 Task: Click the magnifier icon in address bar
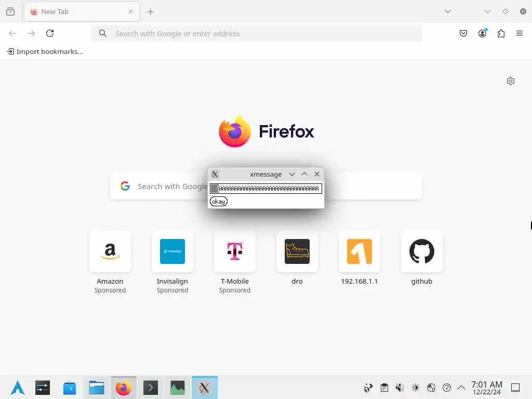point(102,33)
